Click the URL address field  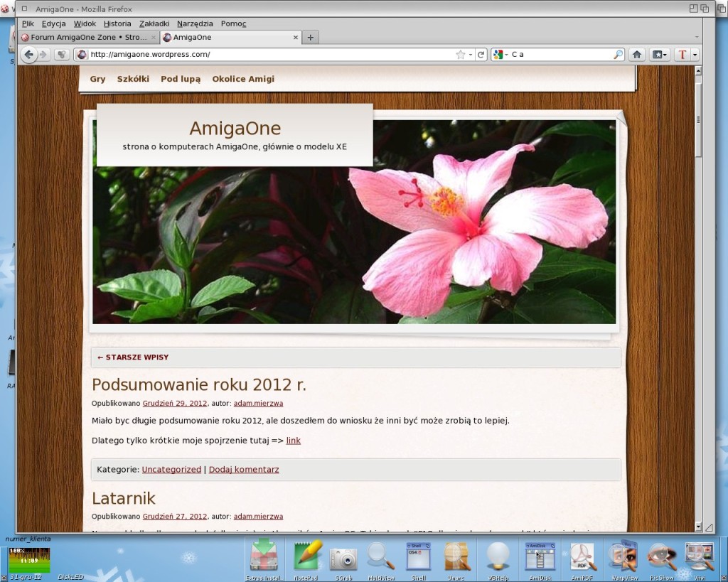click(272, 55)
